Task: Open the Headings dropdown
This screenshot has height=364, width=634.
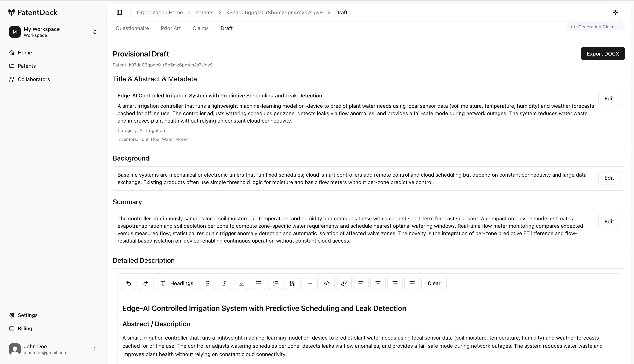Action: click(x=176, y=283)
